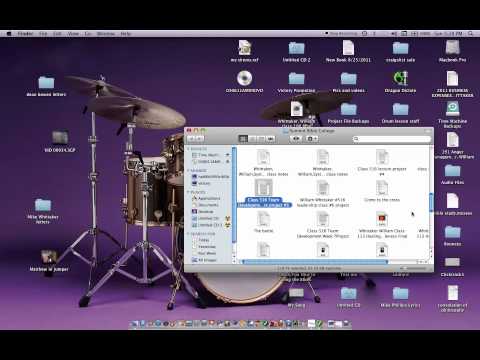Select The barrel document in Finder
The width and height of the screenshot is (480, 360).
tap(264, 222)
